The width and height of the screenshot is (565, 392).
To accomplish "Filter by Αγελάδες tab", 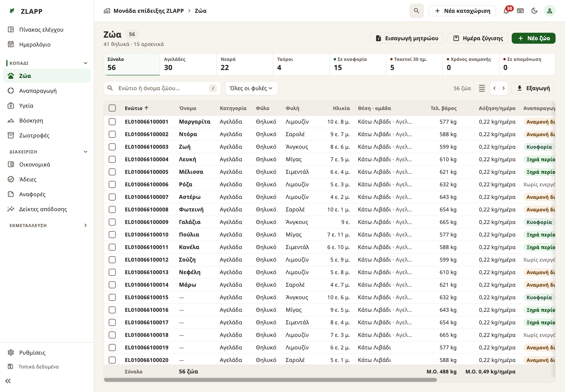I will point(188,64).
